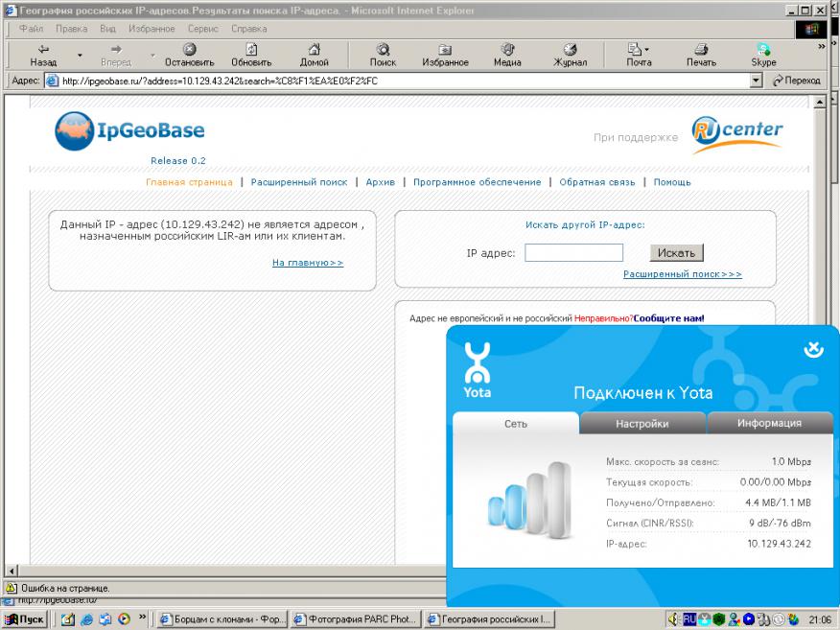The height and width of the screenshot is (630, 840).
Task: Open Favorites via the Избранное icon
Action: [445, 49]
